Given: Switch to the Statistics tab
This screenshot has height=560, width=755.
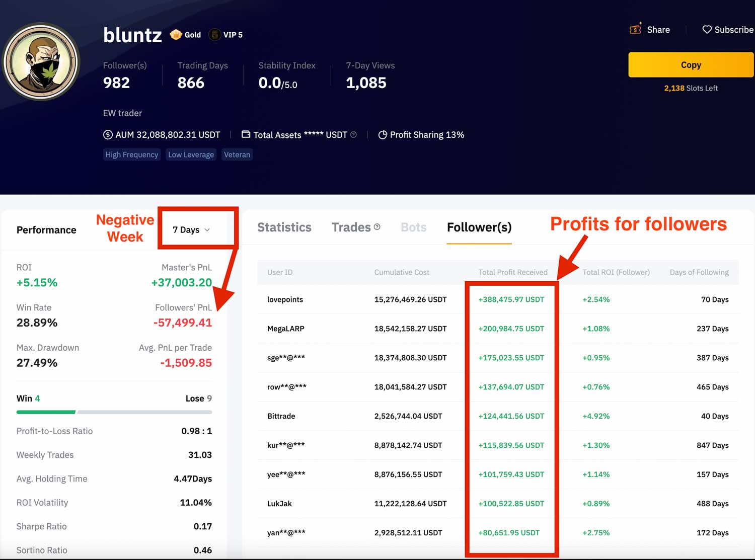Looking at the screenshot, I should (x=284, y=227).
